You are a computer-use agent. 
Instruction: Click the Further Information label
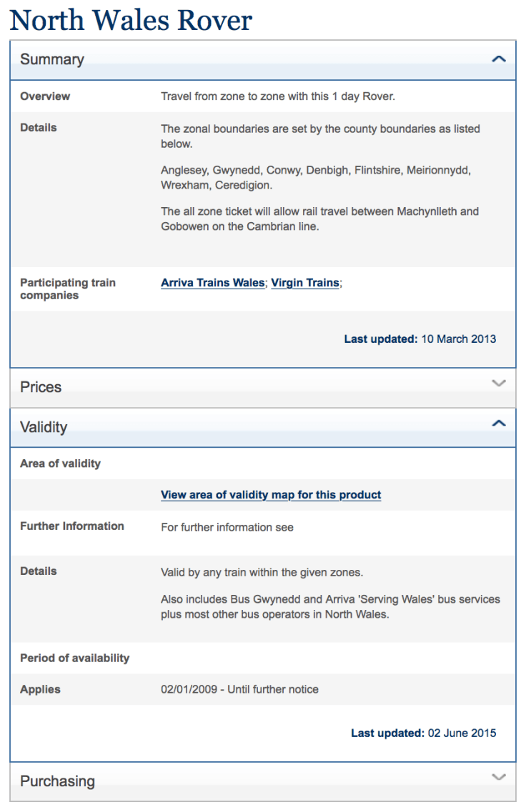click(x=72, y=526)
